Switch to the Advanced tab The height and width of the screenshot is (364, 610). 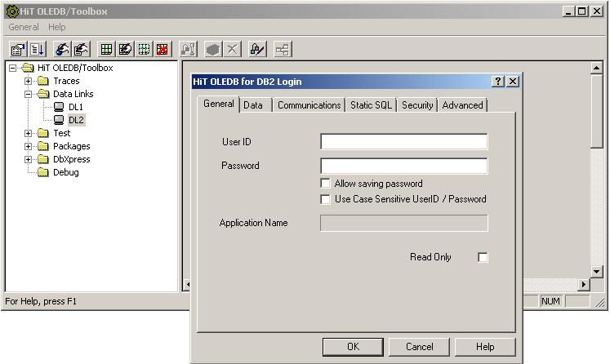click(x=462, y=105)
